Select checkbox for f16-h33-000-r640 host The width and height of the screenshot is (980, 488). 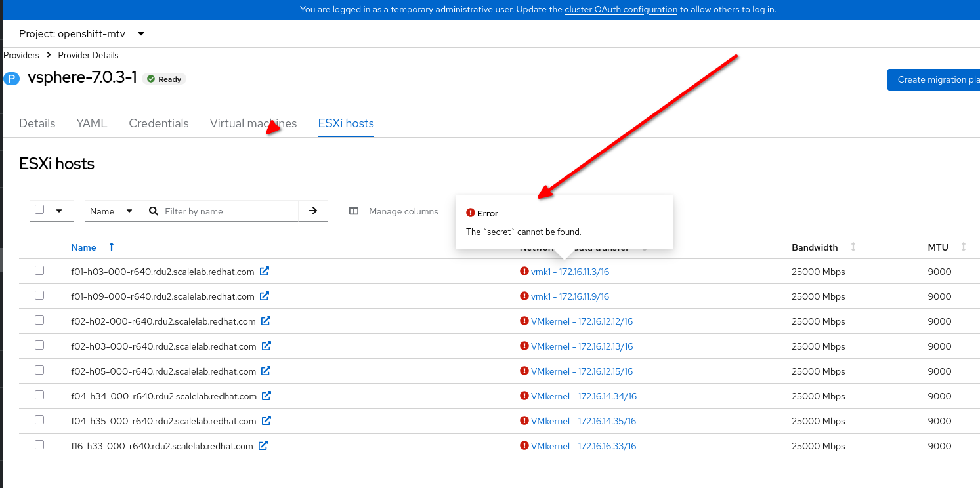[39, 445]
